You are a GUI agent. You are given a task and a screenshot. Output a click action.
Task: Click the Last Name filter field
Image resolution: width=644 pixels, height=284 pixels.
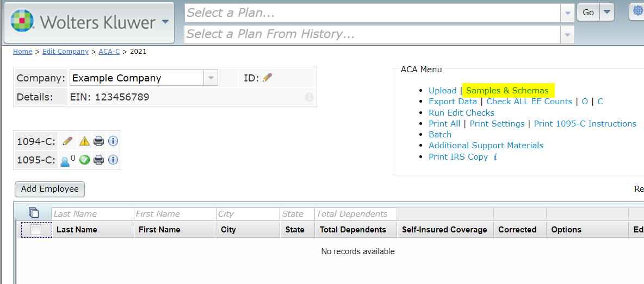point(93,213)
